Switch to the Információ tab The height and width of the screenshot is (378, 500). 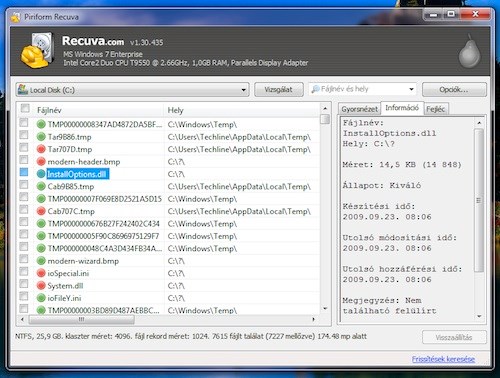coord(402,108)
